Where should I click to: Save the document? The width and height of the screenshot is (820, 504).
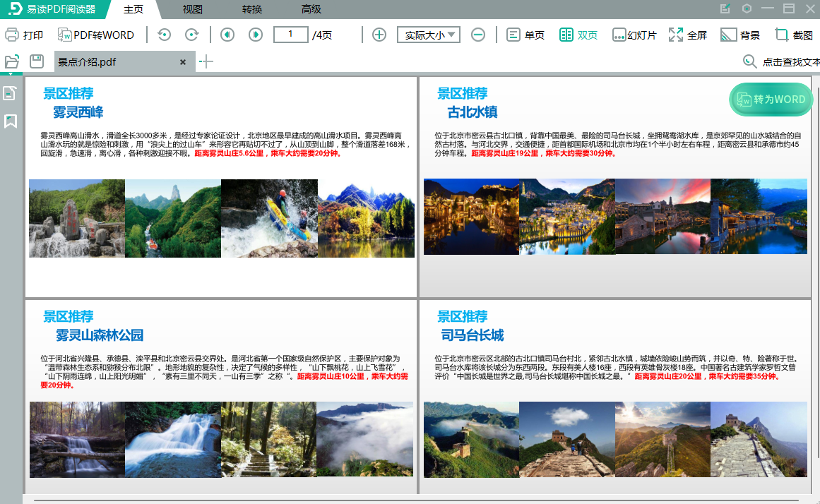point(37,61)
